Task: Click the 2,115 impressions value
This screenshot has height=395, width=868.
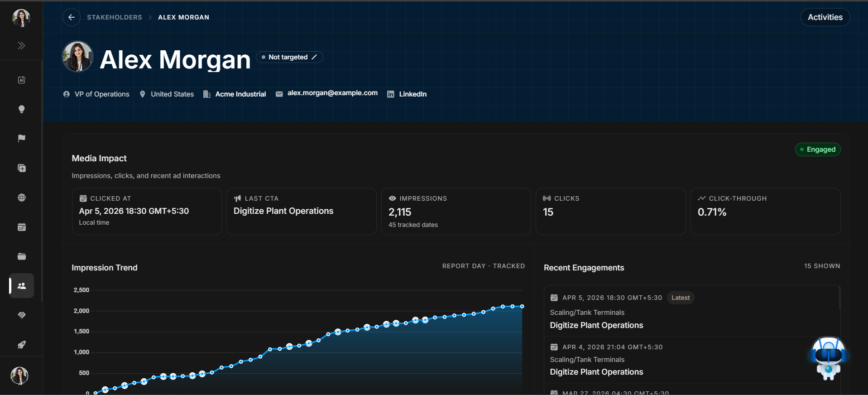Action: (x=400, y=212)
